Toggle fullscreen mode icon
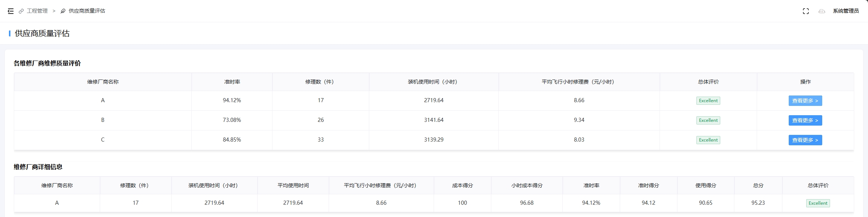Screen dimensions: 868x217 click(806, 11)
